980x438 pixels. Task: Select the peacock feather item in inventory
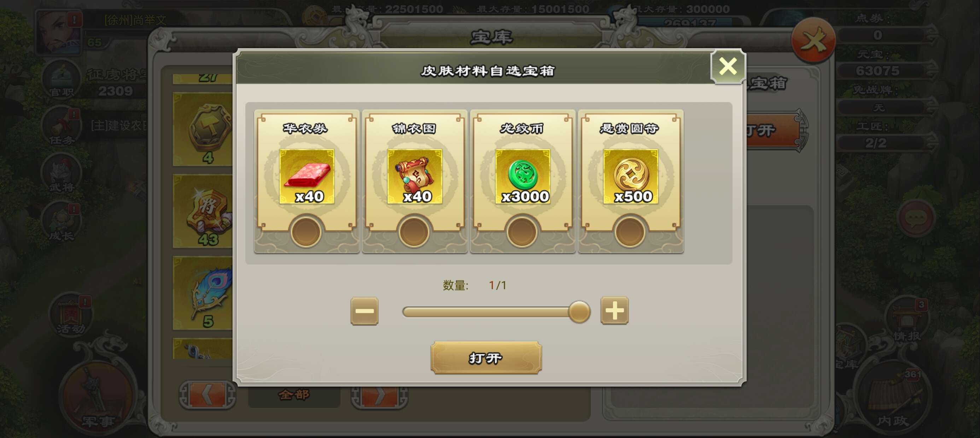click(203, 293)
